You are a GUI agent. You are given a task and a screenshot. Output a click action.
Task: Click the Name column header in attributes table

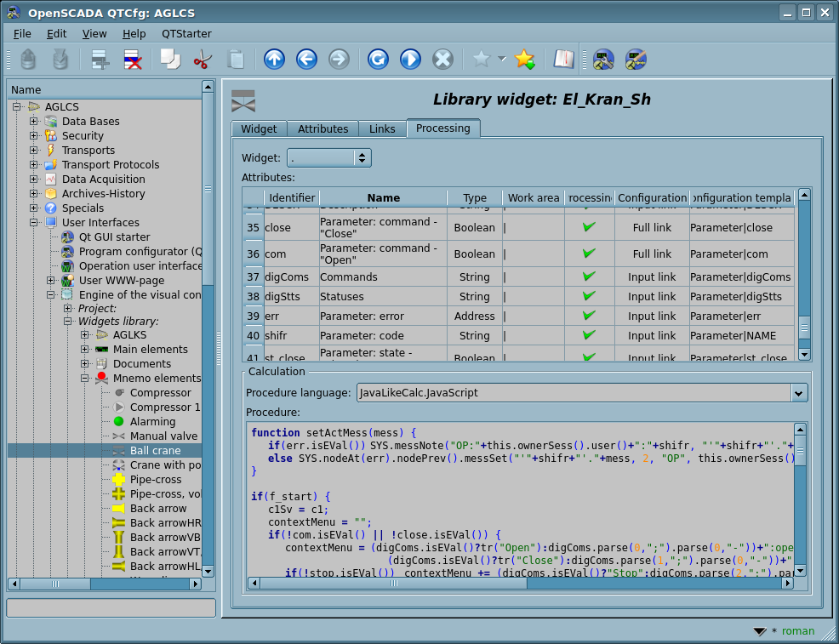click(383, 198)
